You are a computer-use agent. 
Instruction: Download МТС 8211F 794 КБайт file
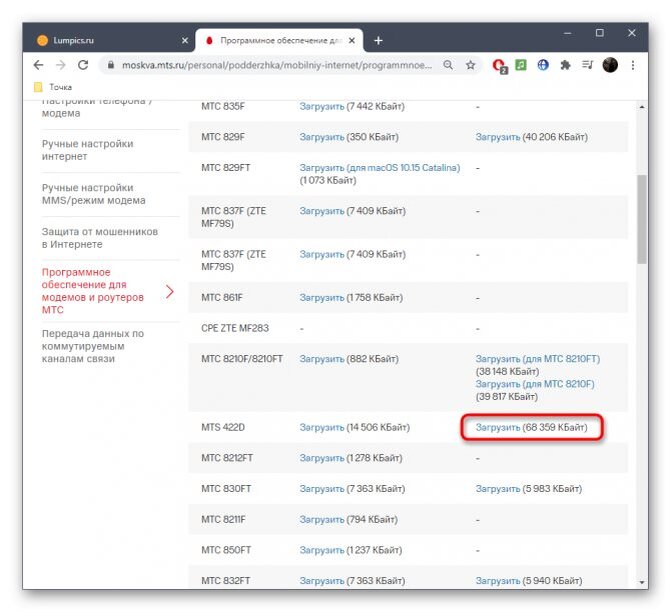click(322, 520)
